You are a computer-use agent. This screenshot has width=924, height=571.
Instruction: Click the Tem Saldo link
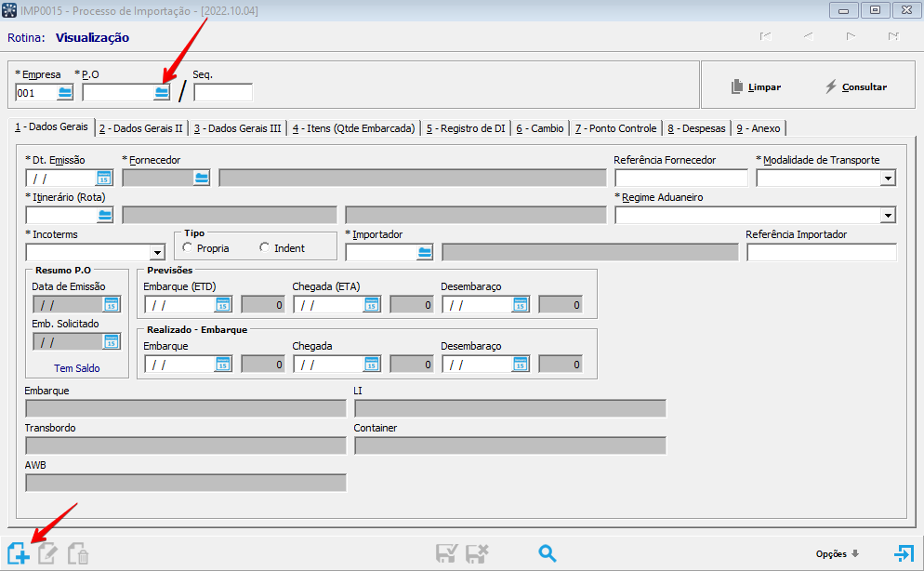(76, 368)
